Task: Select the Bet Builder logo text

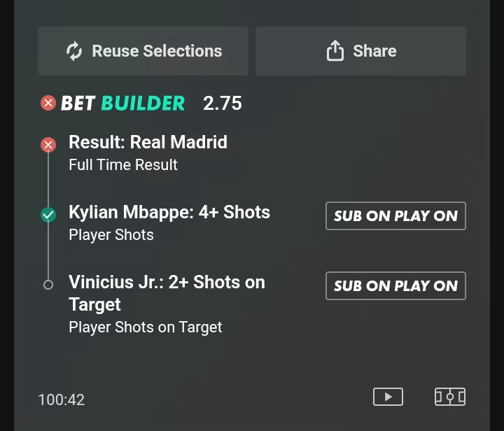Action: coord(122,103)
